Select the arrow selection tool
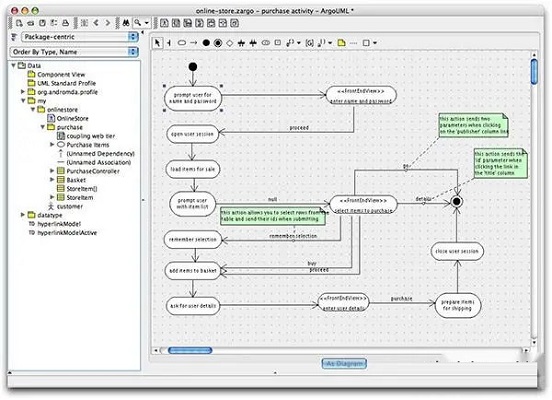Image resolution: width=552 pixels, height=400 pixels. tap(157, 43)
